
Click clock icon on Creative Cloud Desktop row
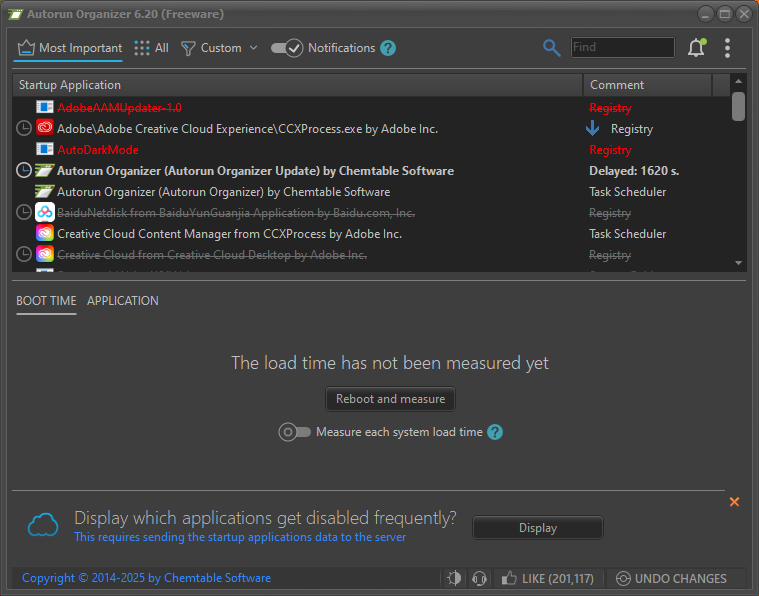(24, 254)
